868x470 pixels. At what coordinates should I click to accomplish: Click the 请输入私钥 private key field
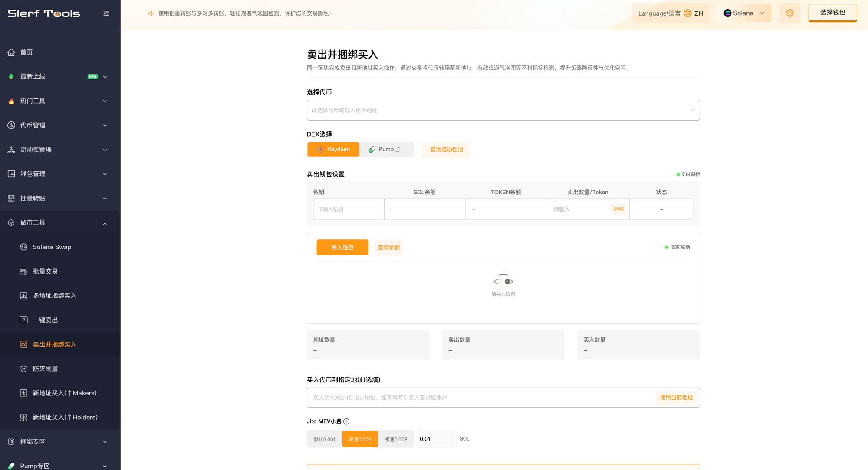(x=348, y=209)
